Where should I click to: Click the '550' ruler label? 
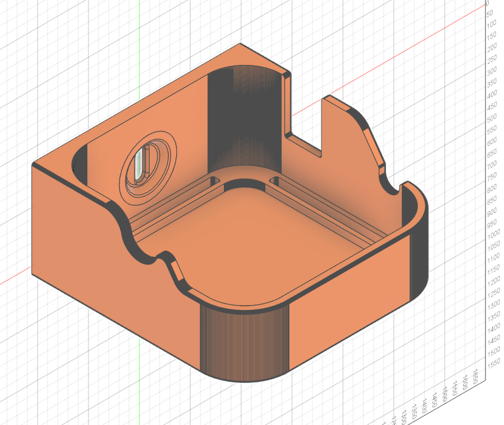point(493,130)
